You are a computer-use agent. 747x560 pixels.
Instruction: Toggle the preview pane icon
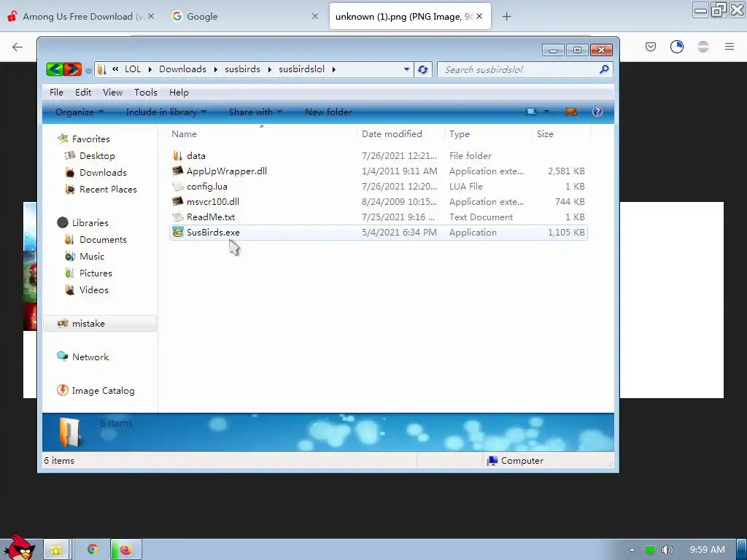click(x=570, y=112)
